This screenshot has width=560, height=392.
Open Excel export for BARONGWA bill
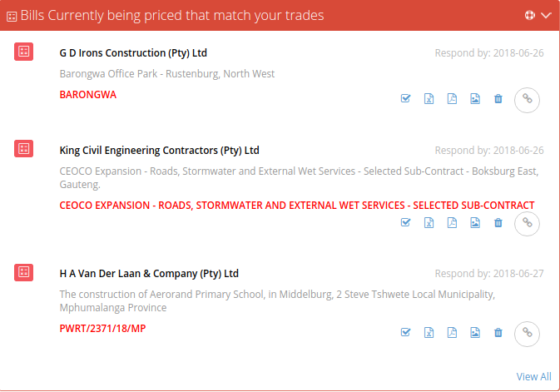pos(429,99)
